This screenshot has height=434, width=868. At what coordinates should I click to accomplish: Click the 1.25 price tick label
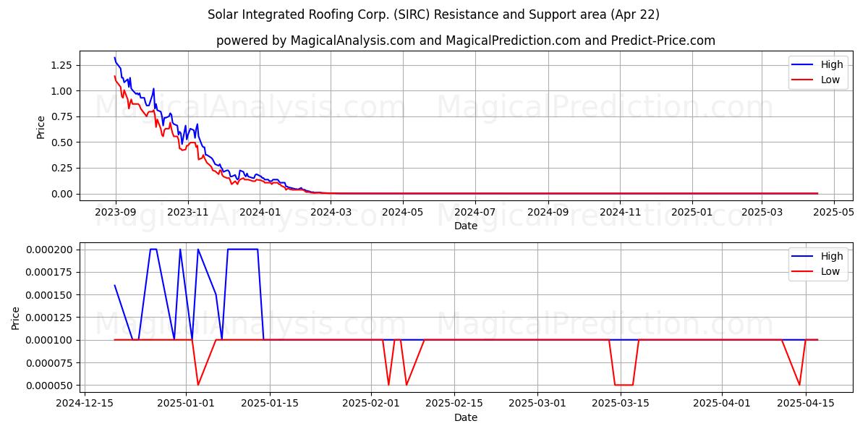61,65
